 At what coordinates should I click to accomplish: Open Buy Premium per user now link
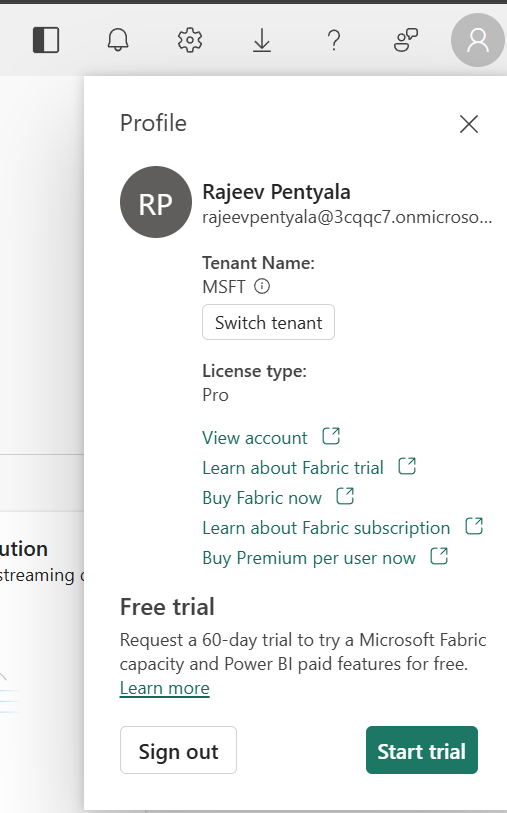(x=309, y=558)
